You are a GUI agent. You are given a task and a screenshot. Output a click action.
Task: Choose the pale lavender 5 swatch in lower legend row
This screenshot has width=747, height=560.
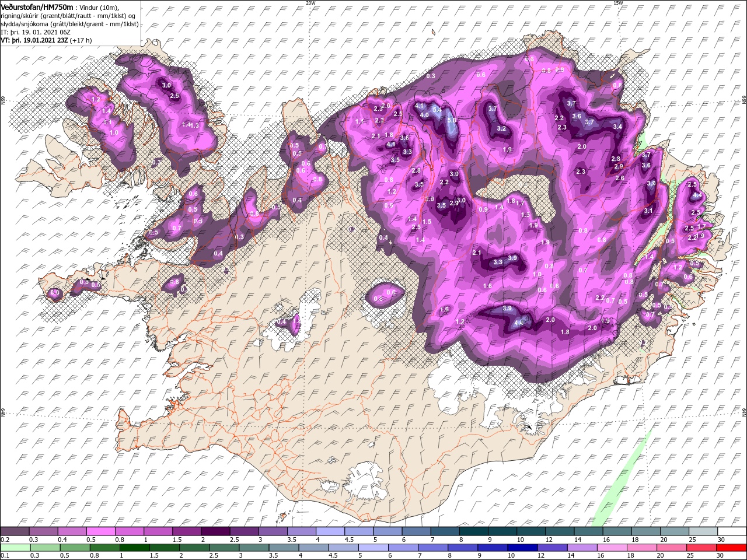tap(375, 548)
